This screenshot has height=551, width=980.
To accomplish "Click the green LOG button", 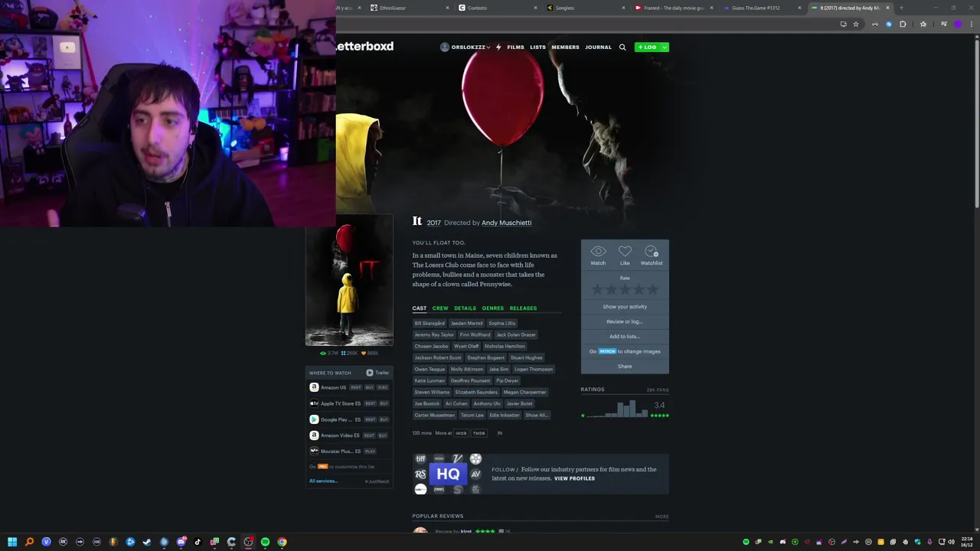I will 647,47.
